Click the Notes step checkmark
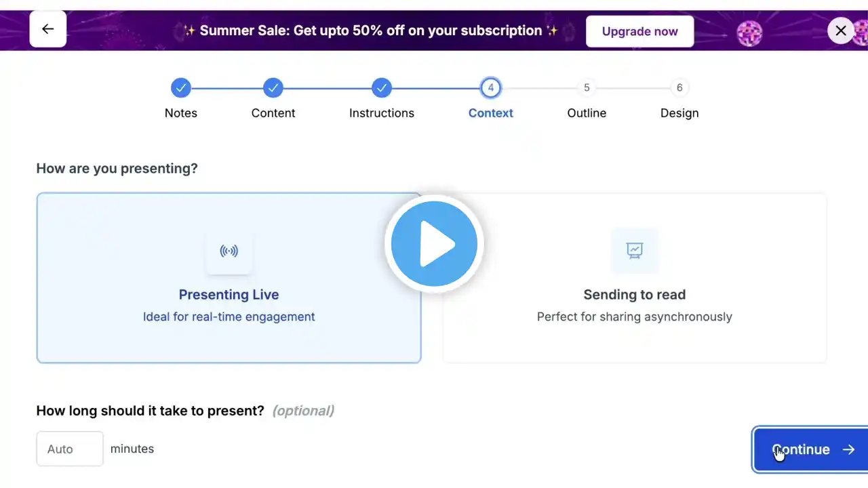This screenshot has height=488, width=868. [181, 87]
